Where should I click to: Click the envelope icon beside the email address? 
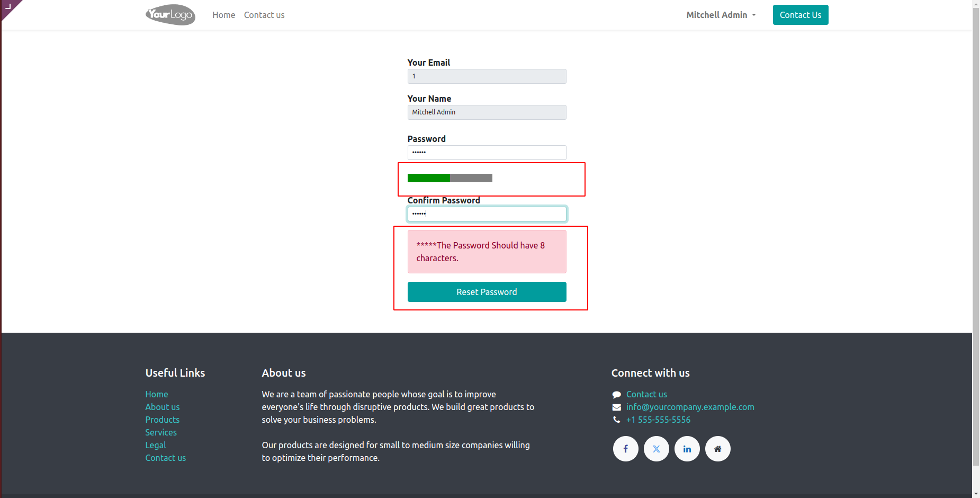pos(616,407)
